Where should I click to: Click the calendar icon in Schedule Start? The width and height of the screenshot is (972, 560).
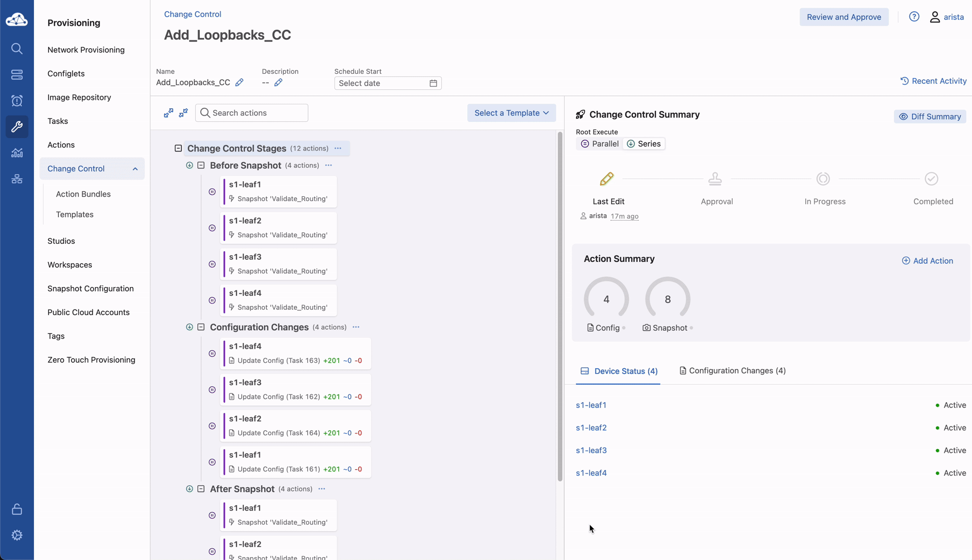pyautogui.click(x=433, y=83)
